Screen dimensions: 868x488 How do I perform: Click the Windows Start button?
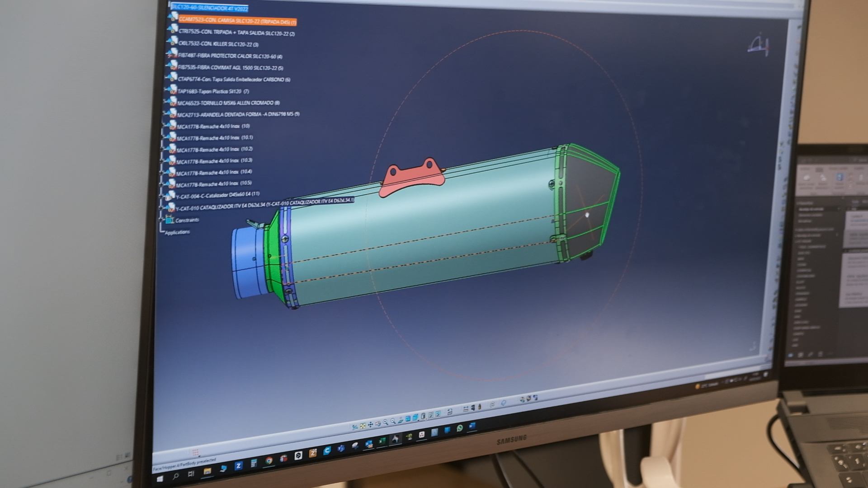(160, 479)
